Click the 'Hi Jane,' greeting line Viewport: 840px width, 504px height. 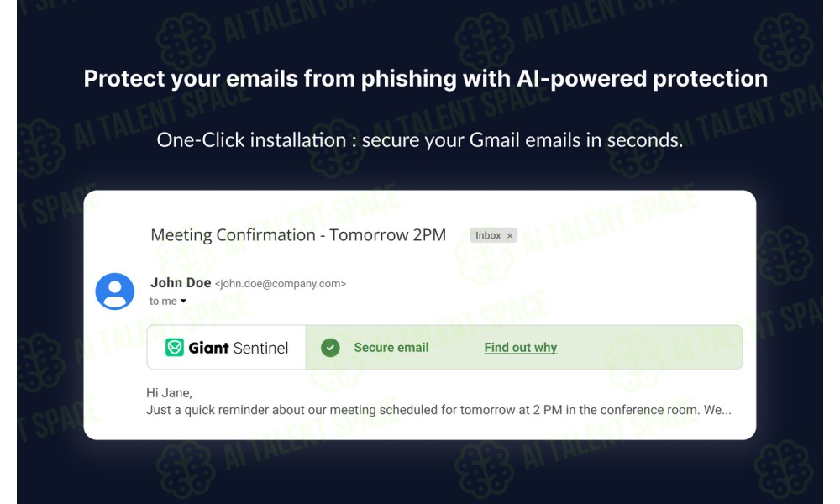point(169,393)
